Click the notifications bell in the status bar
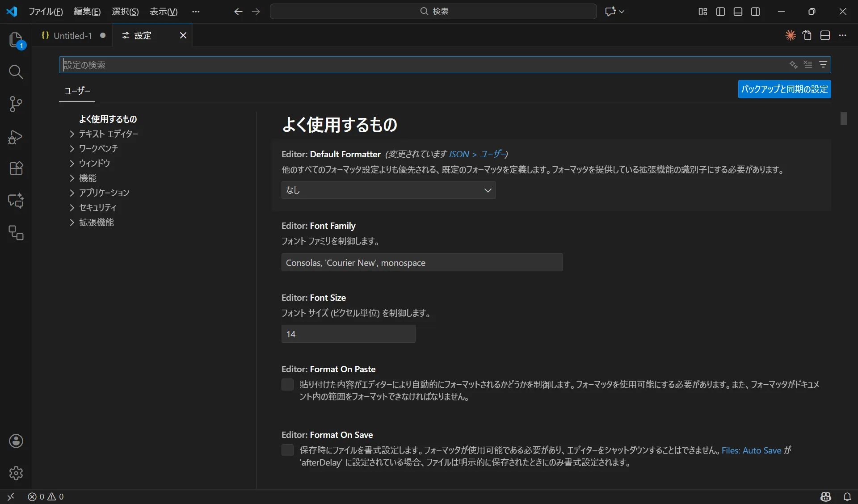This screenshot has width=858, height=504. point(847,496)
